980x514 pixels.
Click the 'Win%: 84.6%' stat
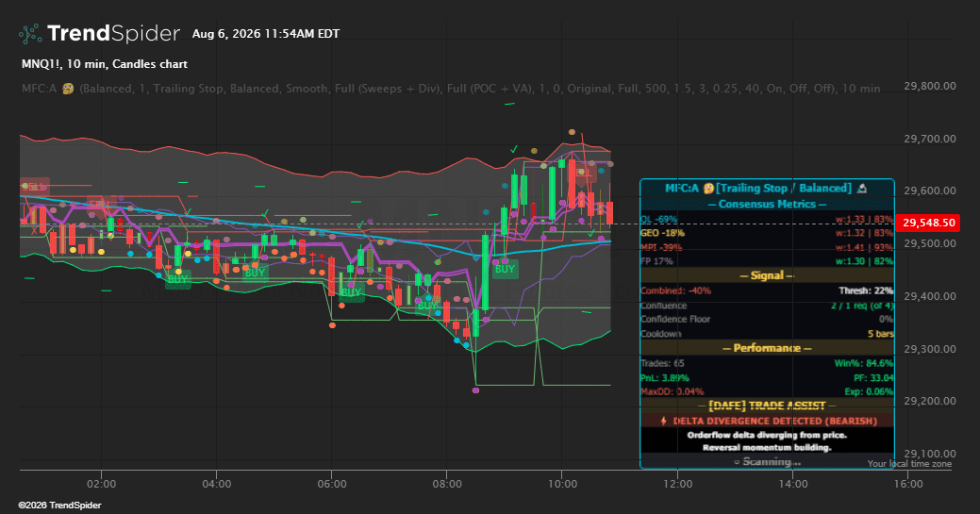click(864, 363)
